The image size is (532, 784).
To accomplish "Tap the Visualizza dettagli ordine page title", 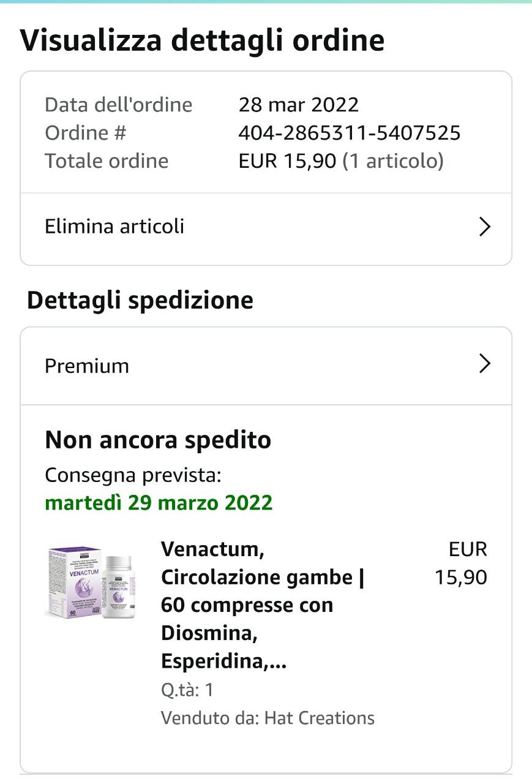I will pyautogui.click(x=203, y=40).
